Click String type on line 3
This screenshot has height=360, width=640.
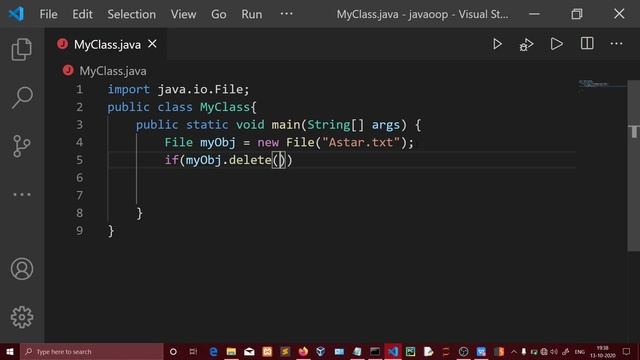(329, 124)
